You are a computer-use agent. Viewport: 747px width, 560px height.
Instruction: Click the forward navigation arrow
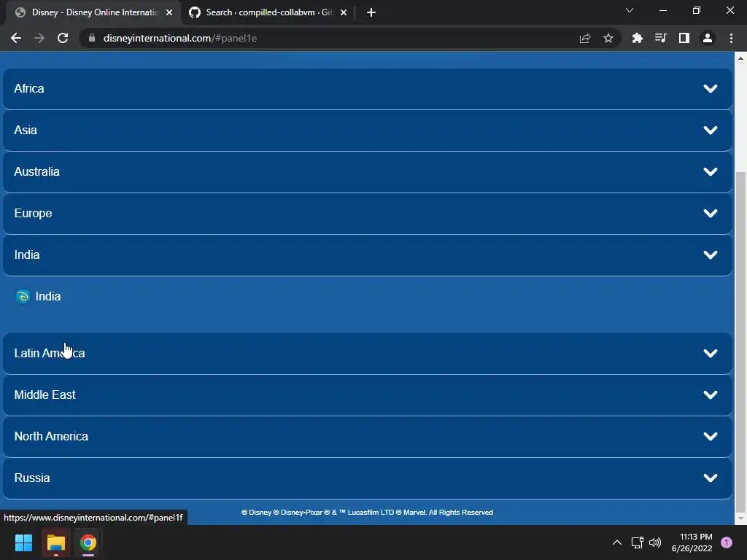[x=39, y=38]
